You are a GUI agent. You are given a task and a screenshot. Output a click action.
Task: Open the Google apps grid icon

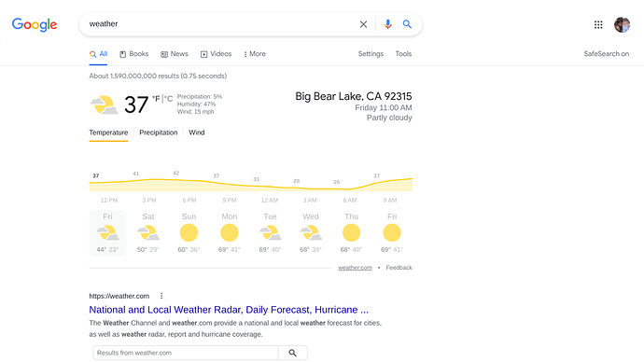(598, 24)
